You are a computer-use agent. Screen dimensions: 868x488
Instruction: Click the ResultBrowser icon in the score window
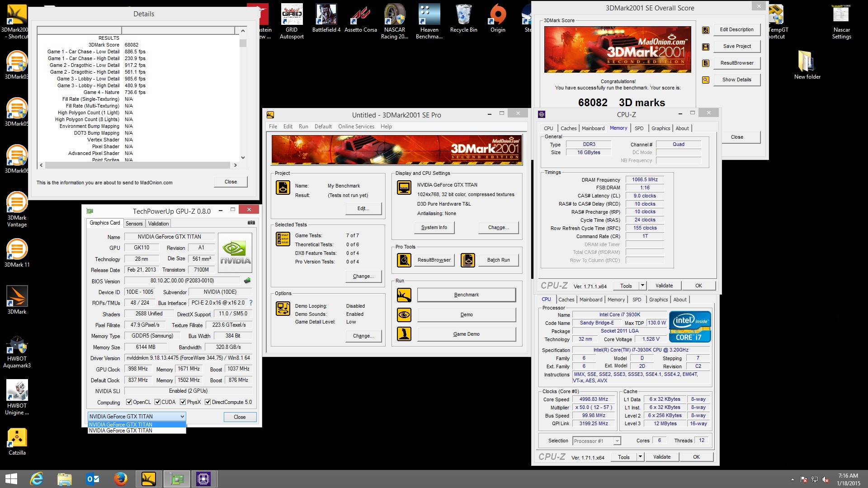pos(706,63)
